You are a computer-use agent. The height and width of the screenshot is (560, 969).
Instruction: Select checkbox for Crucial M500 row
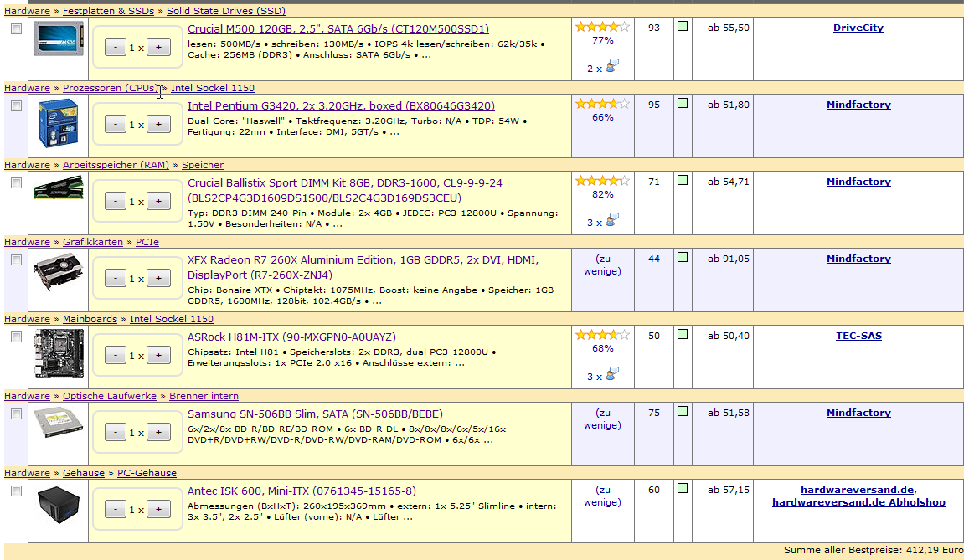(x=16, y=29)
